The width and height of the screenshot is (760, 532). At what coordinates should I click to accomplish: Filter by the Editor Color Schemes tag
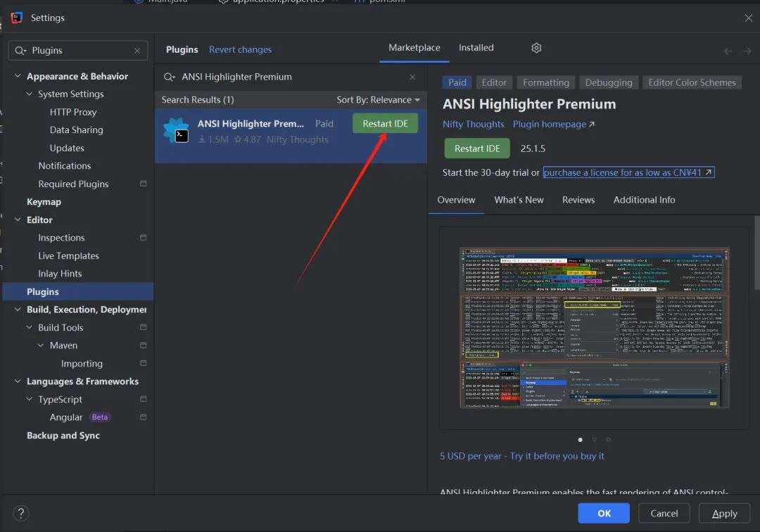[x=692, y=83]
